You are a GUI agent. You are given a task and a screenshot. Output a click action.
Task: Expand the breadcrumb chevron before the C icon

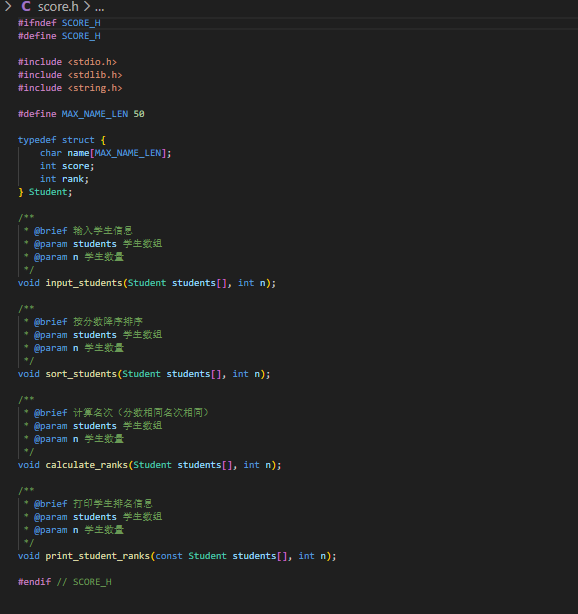(7, 6)
